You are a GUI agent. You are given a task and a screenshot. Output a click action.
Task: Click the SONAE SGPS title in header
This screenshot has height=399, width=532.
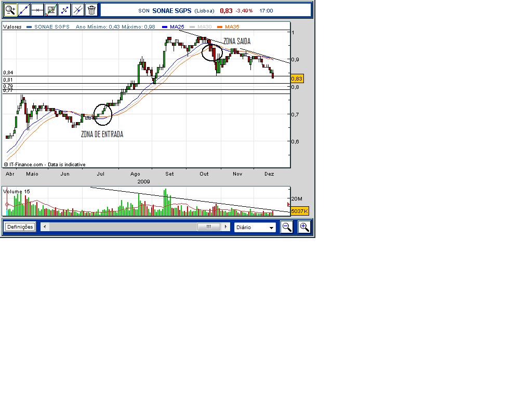[171, 10]
